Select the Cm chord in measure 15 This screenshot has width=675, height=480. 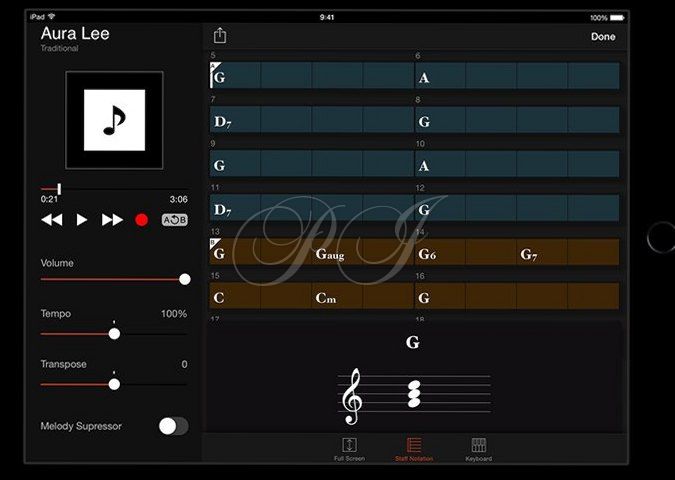point(326,298)
